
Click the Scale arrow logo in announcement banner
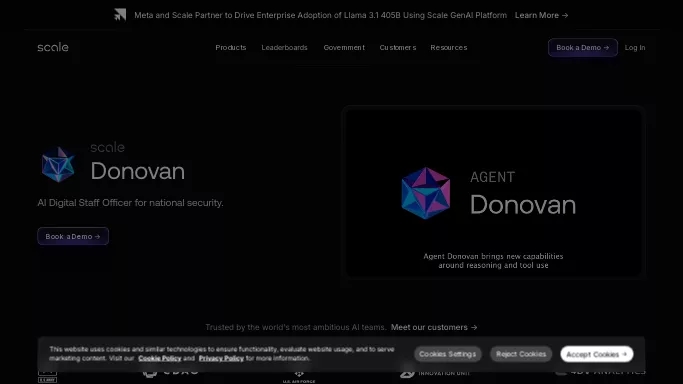click(120, 15)
